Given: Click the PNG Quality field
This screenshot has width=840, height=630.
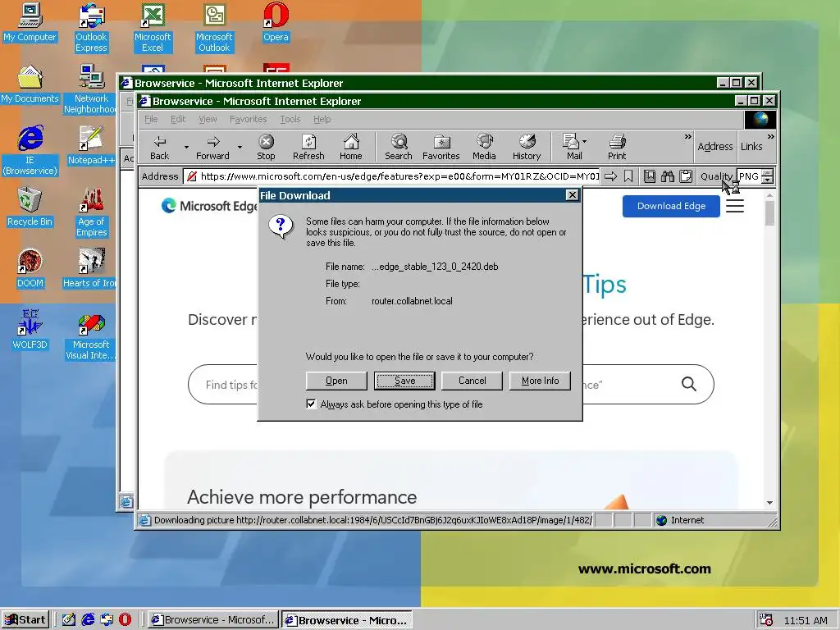Looking at the screenshot, I should [749, 176].
